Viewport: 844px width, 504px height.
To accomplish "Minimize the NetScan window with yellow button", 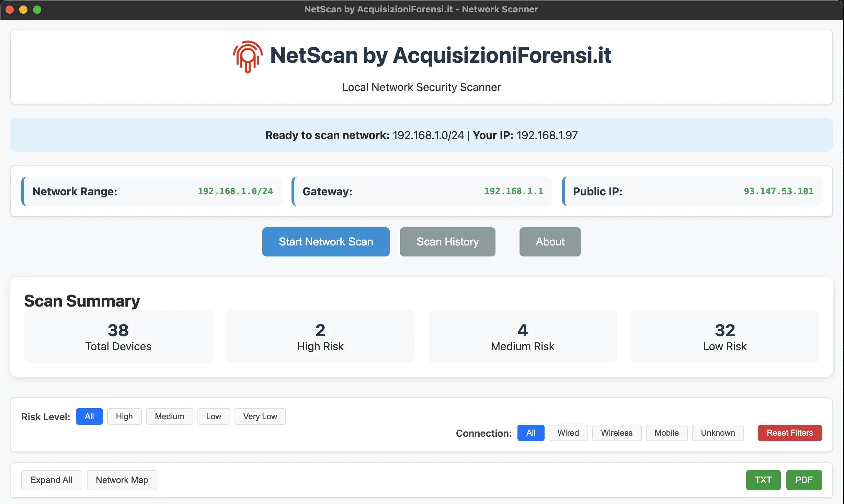I will point(23,10).
